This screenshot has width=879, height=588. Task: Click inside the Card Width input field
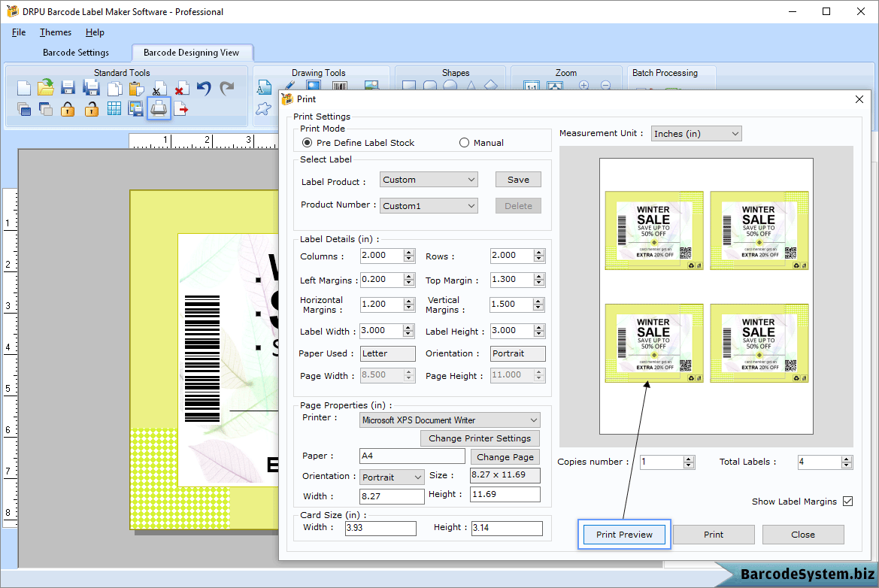coord(380,529)
